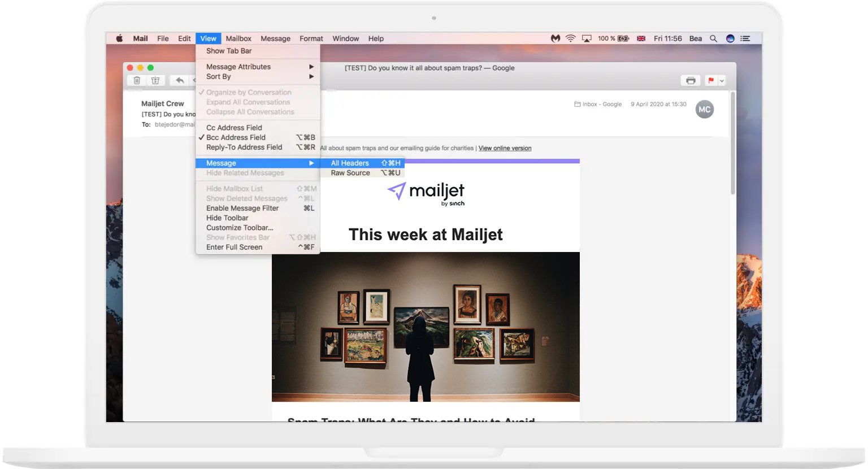Click the Siri icon
The image size is (868, 469).
730,38
